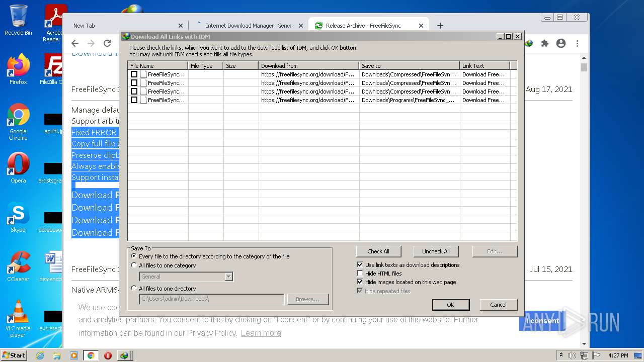Cancel the Download All Links dialog

(x=498, y=305)
